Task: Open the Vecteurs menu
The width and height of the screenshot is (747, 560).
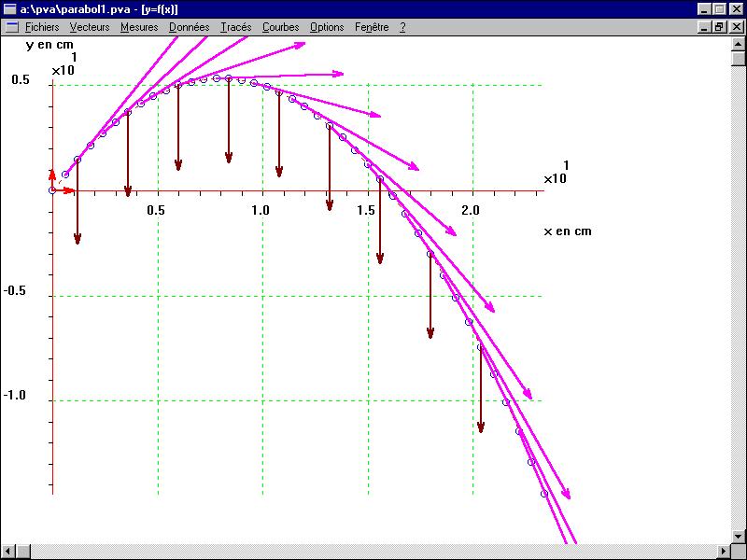Action: point(90,27)
